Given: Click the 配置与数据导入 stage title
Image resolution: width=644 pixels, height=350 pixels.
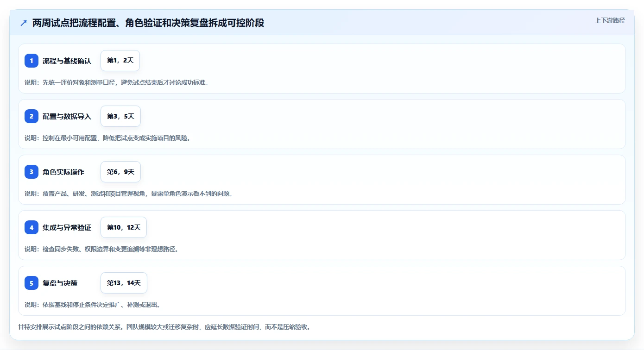Looking at the screenshot, I should click(x=67, y=116).
